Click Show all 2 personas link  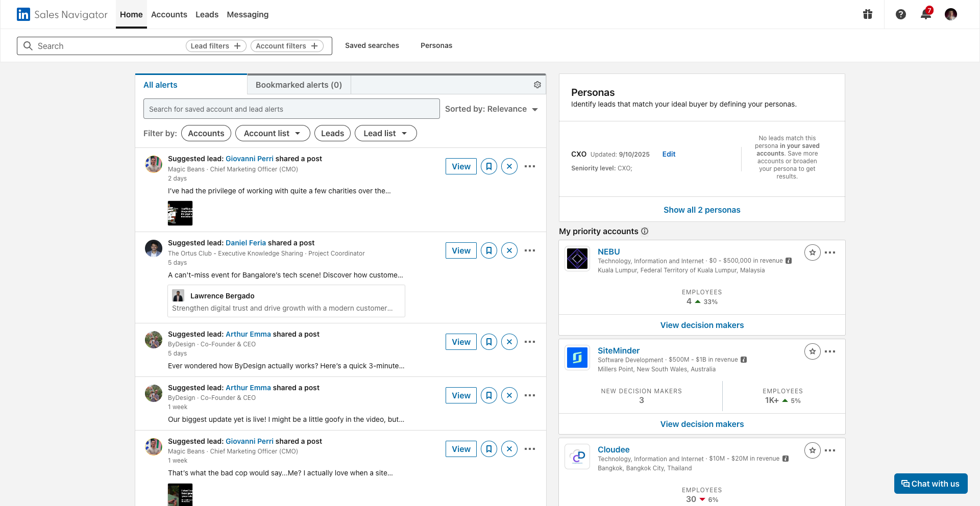702,210
